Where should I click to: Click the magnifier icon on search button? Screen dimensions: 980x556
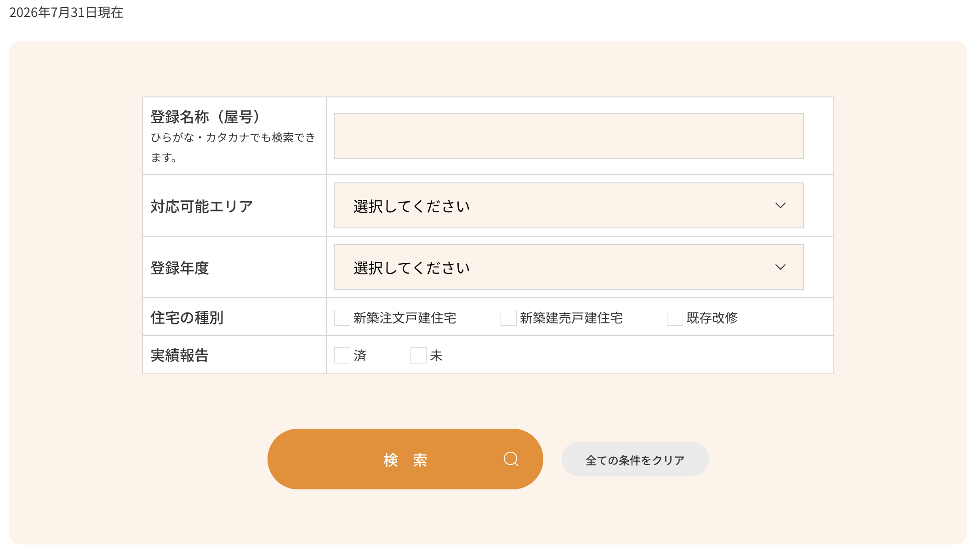[x=511, y=459]
